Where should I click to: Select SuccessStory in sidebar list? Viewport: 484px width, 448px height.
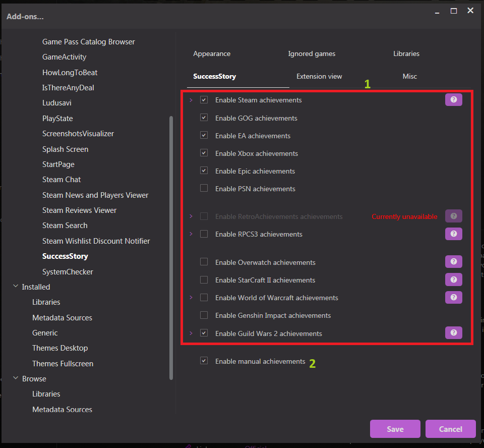pos(65,256)
